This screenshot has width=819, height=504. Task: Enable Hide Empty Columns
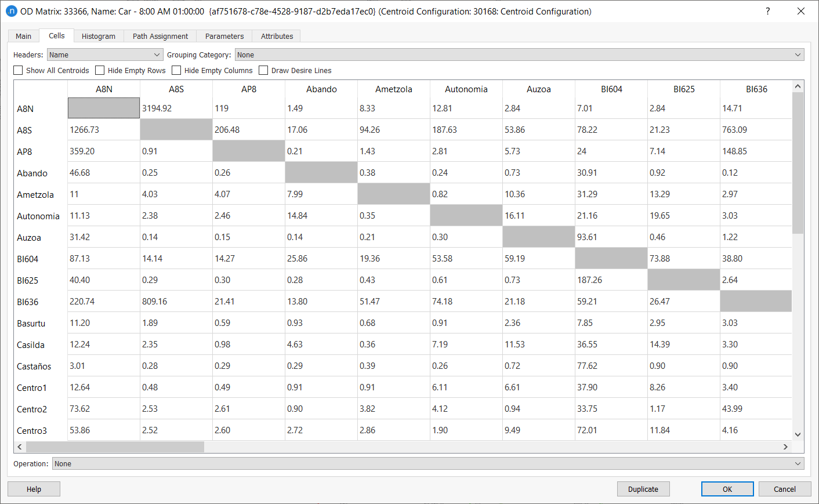176,70
